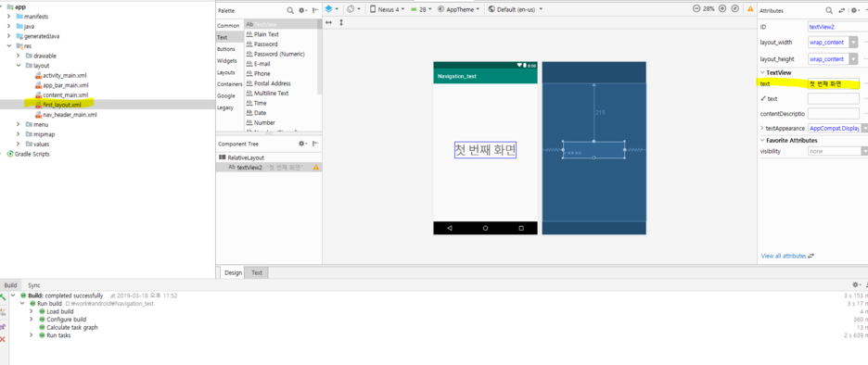Expand the java folder
The width and height of the screenshot is (868, 365).
(9, 27)
